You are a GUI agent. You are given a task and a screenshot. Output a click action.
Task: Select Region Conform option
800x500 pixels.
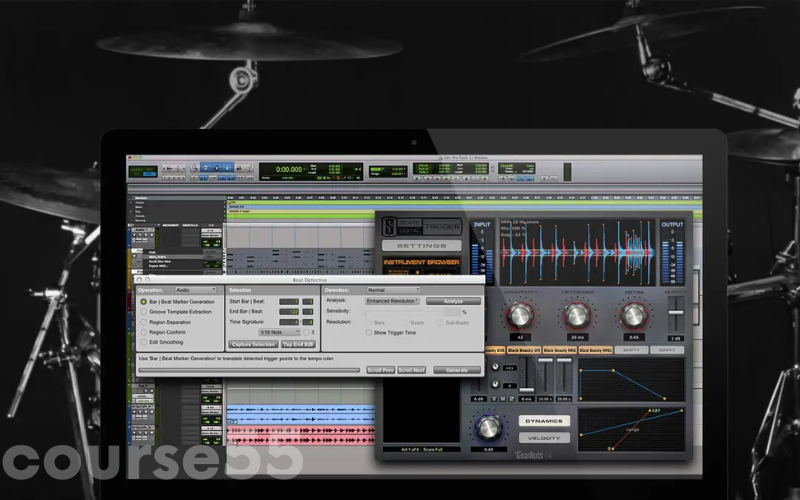point(164,332)
